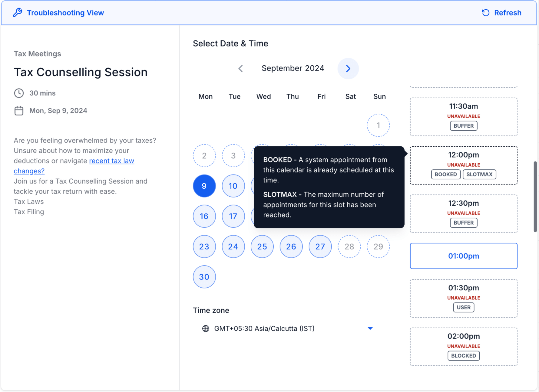Click the Sun weekday header
The image size is (539, 392).
[x=379, y=96]
